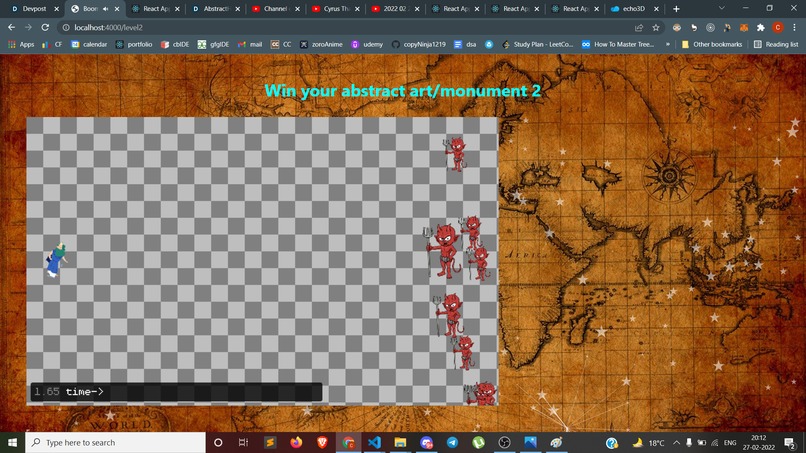Open Visual Studio Code from the taskbar
Image resolution: width=806 pixels, height=453 pixels.
tap(374, 442)
